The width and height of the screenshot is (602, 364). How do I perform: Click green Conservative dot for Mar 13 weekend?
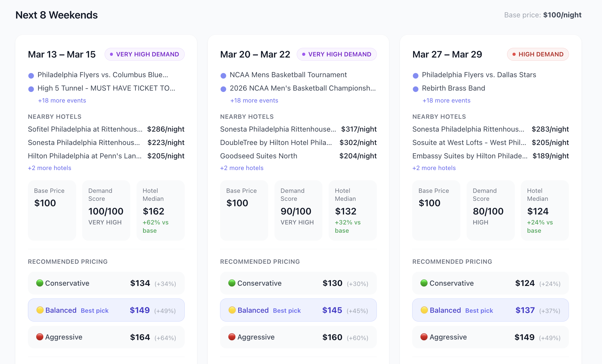click(40, 283)
